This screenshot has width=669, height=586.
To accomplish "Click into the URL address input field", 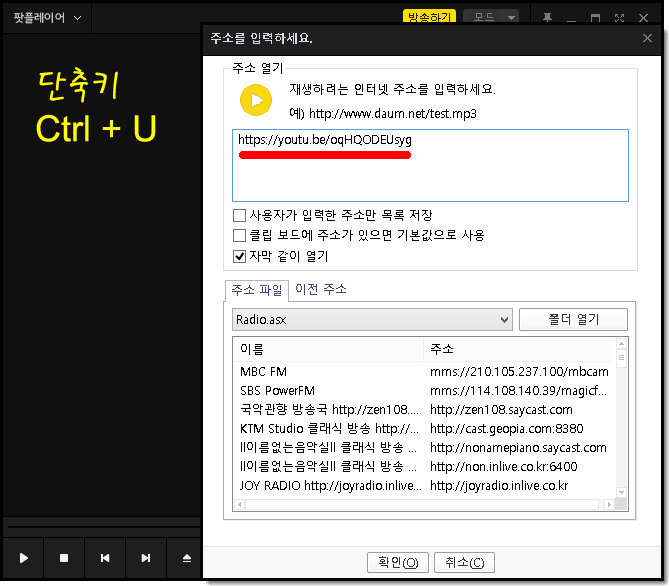I will (430, 165).
